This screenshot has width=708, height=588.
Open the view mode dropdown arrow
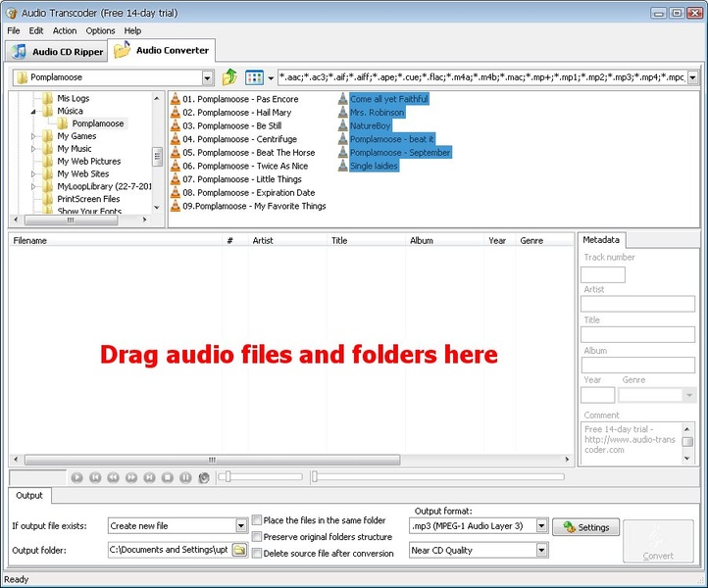tap(271, 78)
